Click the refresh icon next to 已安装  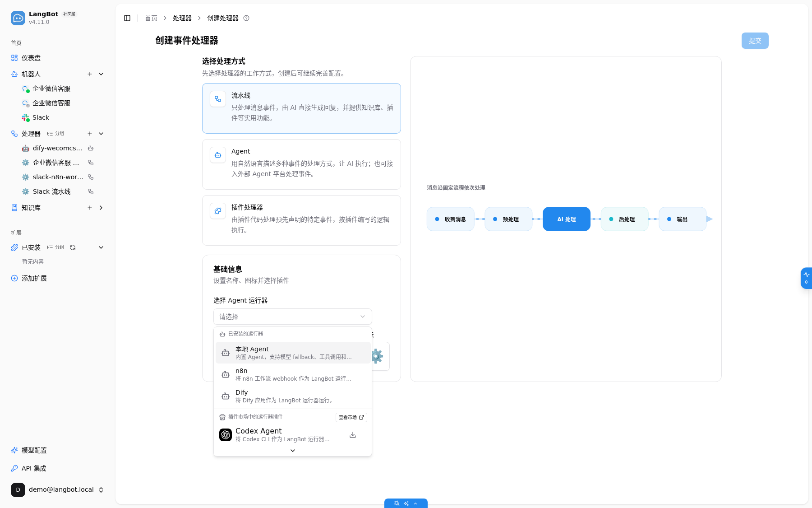(x=73, y=247)
